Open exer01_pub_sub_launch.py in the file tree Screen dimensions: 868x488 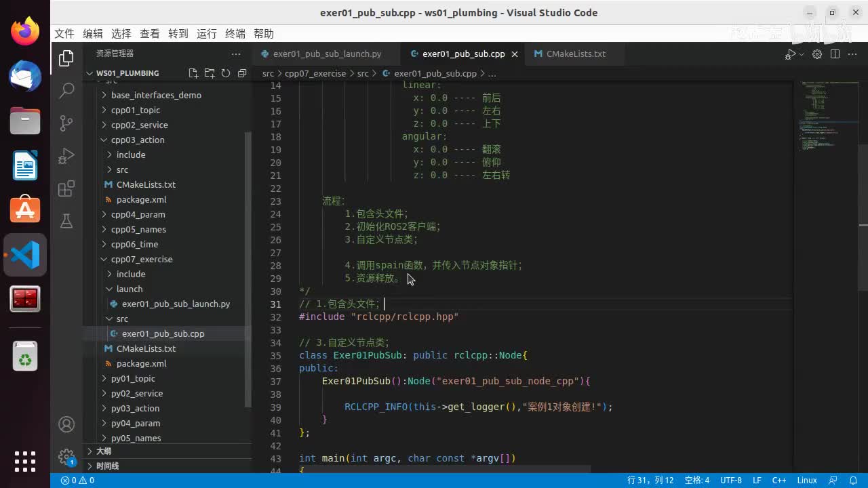[x=176, y=304]
